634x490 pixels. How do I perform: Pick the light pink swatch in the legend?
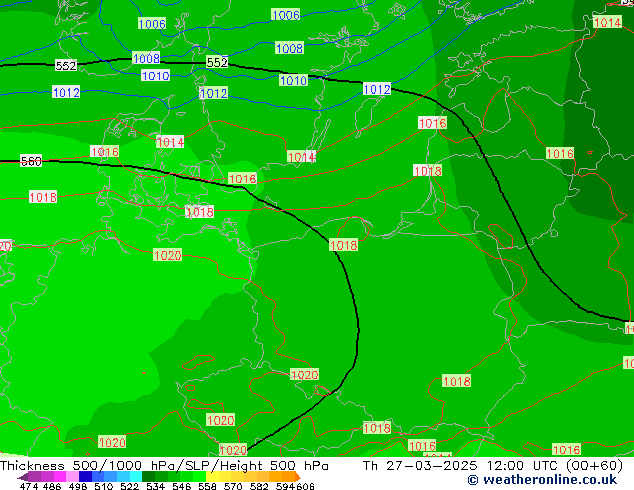click(72, 477)
